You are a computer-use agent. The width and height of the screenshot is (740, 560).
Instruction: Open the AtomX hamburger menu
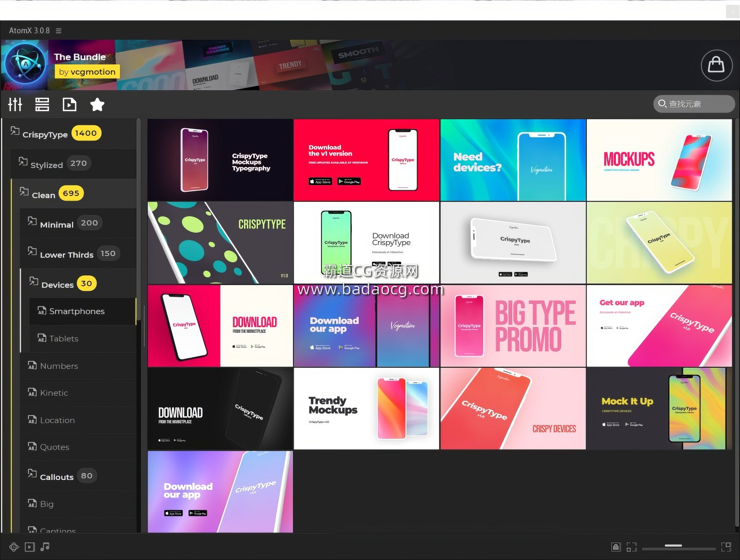59,31
